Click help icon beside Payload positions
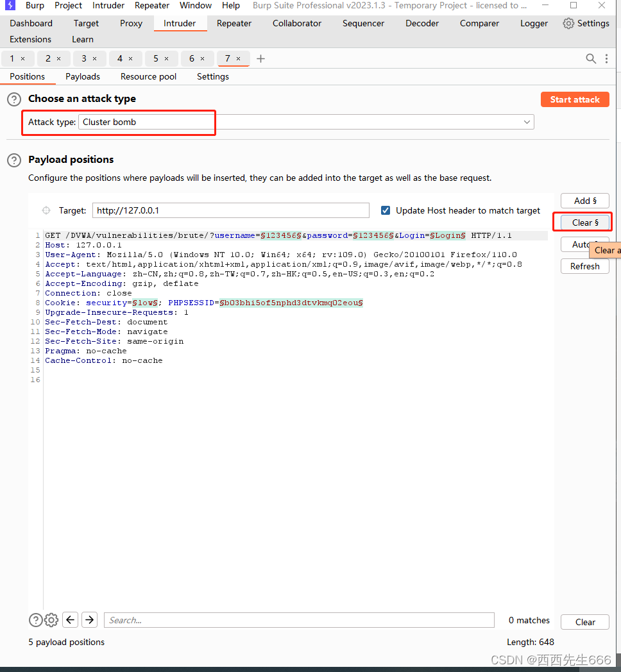The width and height of the screenshot is (621, 672). click(13, 160)
